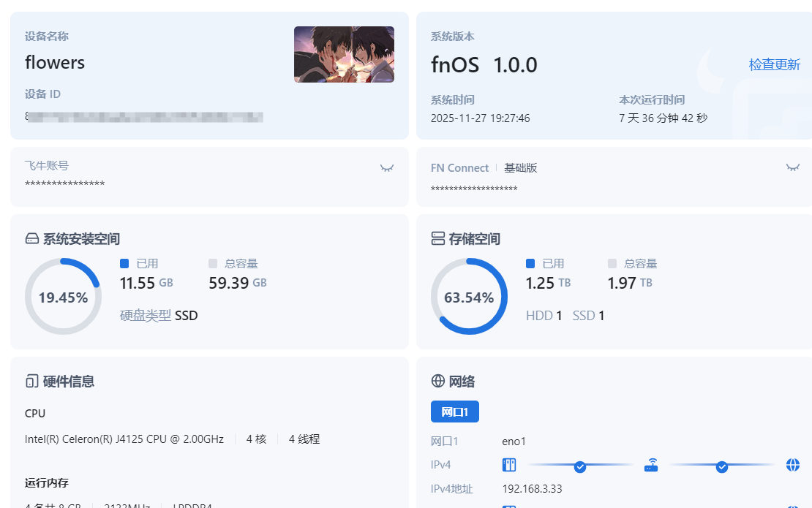Click the blue 已用 swatch in 系统安装空间
Viewport: 812px width, 508px height.
point(124,264)
